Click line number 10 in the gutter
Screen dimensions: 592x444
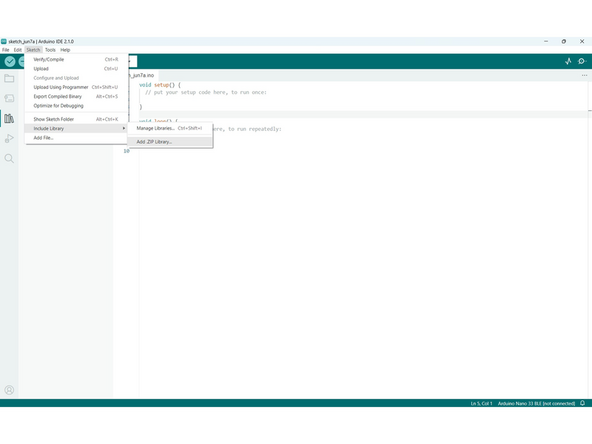[126, 151]
